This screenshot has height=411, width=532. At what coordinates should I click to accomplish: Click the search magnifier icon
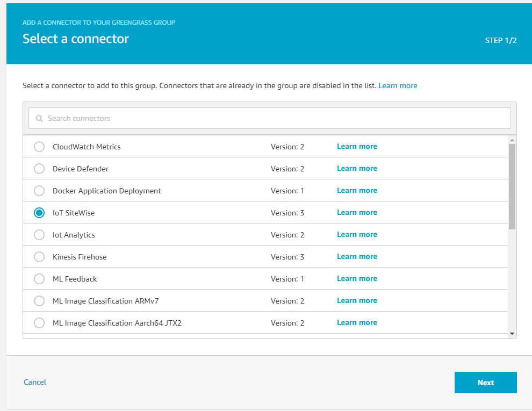(39, 119)
